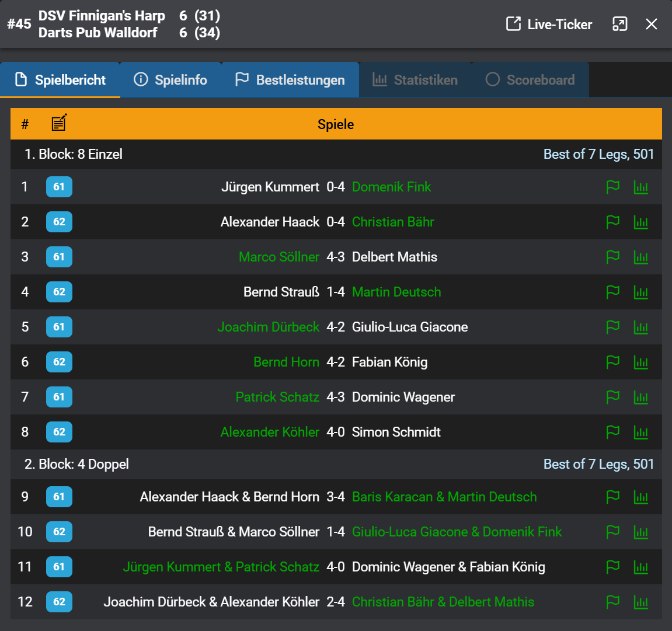Select player name Domenik Fink in game 1
This screenshot has width=672, height=631.
pyautogui.click(x=391, y=187)
